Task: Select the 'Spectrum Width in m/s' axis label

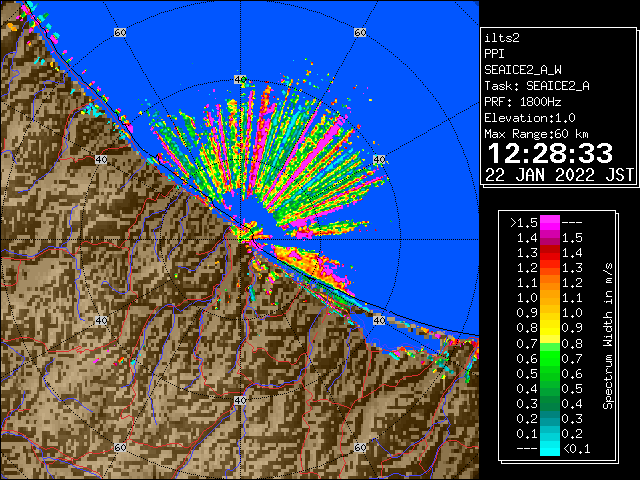Action: (x=608, y=336)
